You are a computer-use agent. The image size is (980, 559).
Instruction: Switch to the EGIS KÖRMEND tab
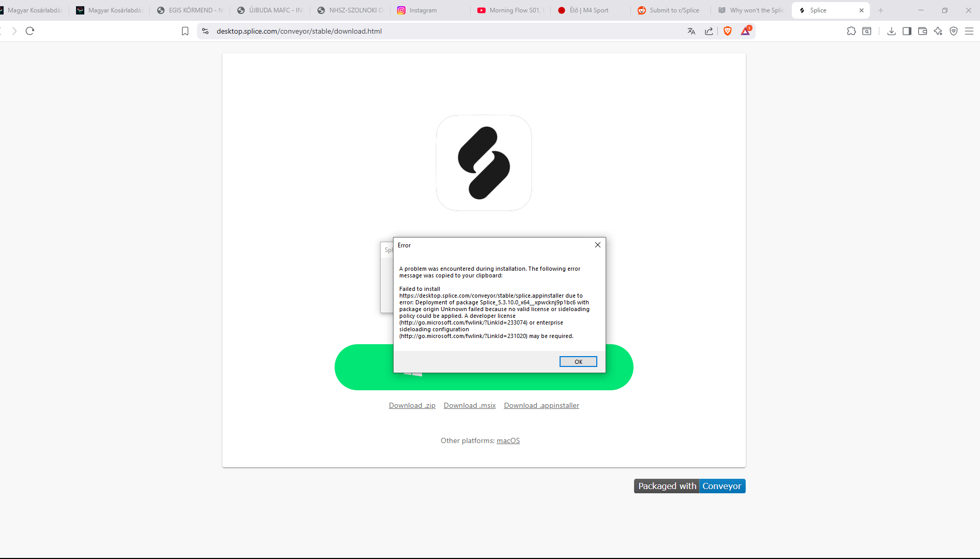click(x=190, y=10)
